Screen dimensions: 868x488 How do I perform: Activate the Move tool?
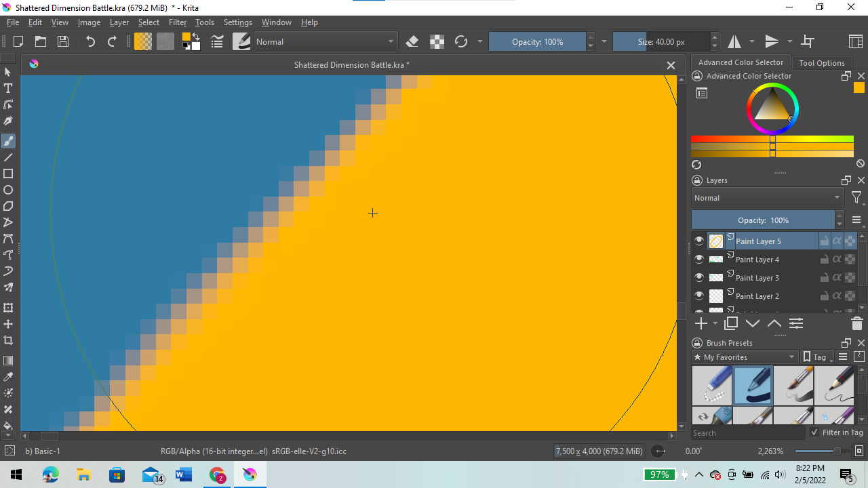tap(8, 324)
